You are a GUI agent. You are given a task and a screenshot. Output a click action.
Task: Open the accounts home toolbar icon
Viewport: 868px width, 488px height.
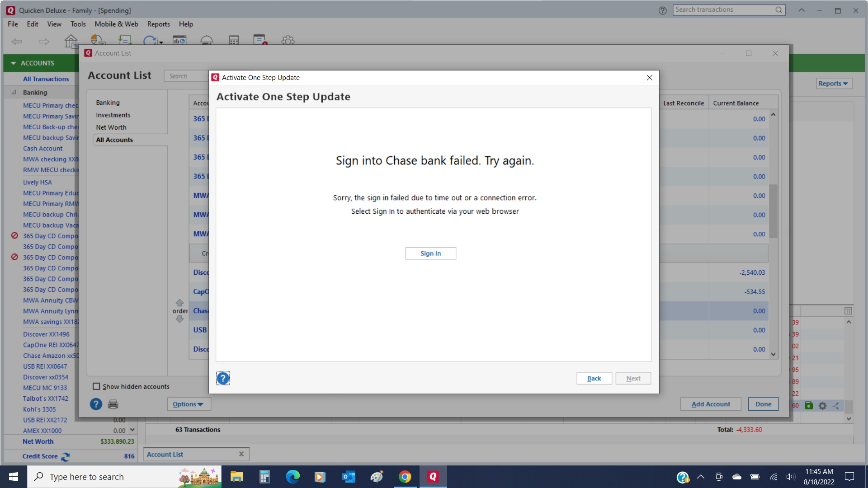pos(71,41)
